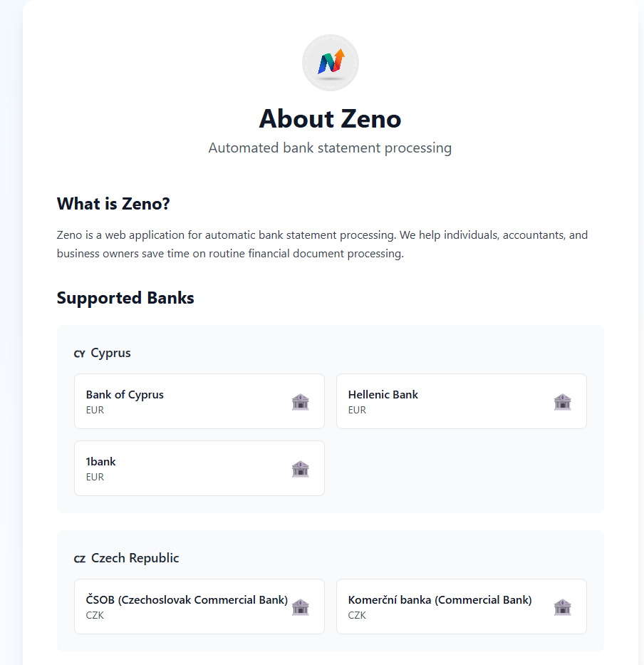Click the 1bank building icon
The height and width of the screenshot is (665, 644).
click(x=300, y=469)
